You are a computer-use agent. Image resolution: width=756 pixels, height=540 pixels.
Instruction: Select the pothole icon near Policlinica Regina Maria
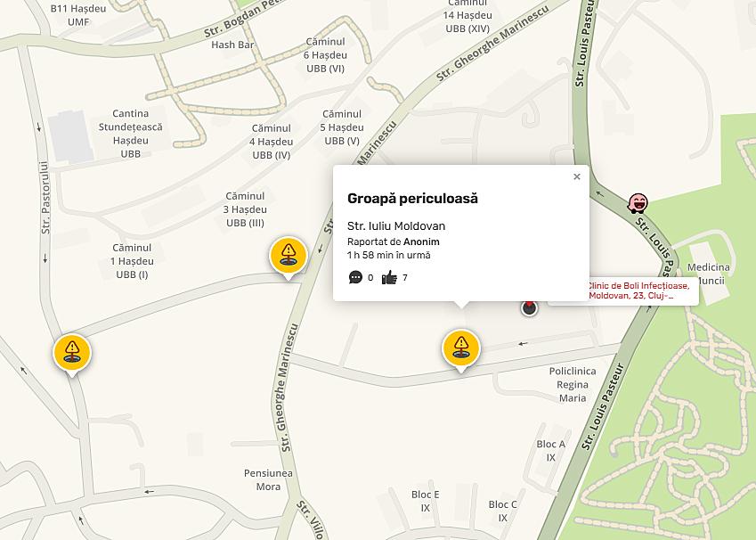pos(461,348)
